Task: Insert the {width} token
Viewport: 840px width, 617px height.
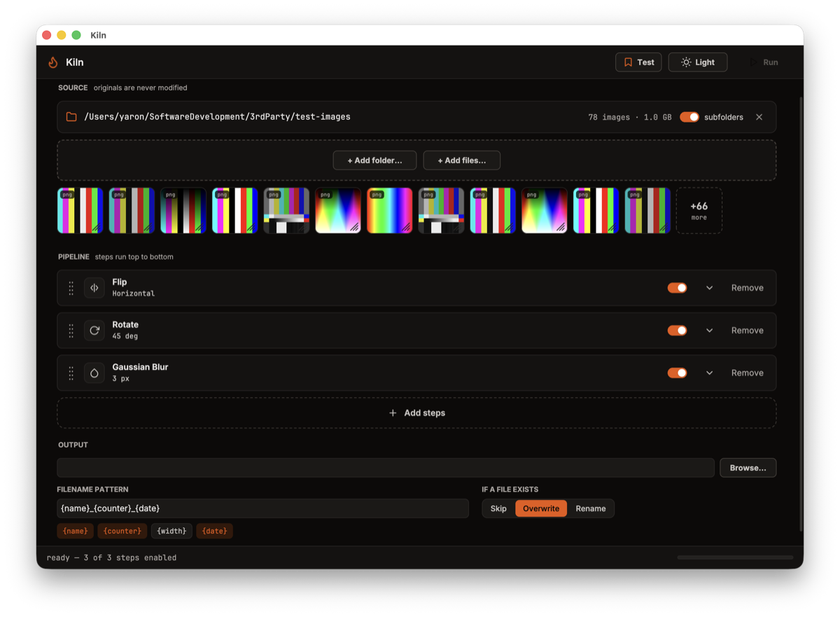Action: (x=171, y=531)
